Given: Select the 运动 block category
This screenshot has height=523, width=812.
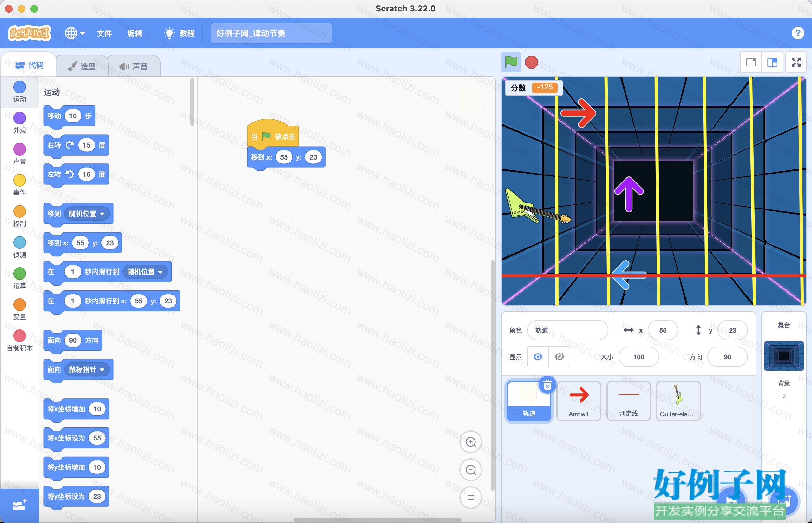Looking at the screenshot, I should point(19,92).
